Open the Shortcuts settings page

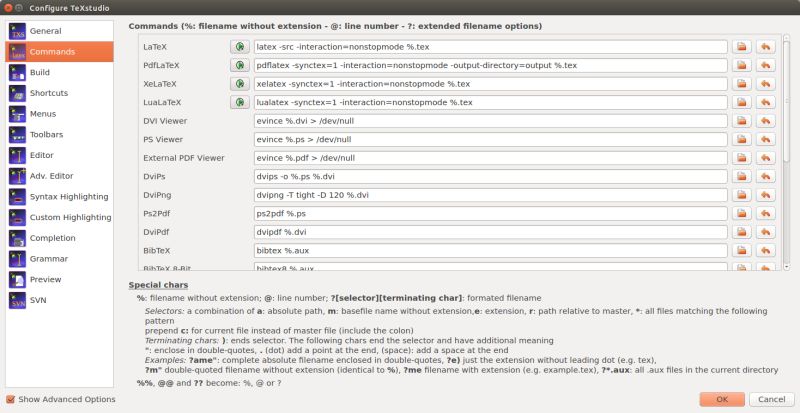[59, 93]
